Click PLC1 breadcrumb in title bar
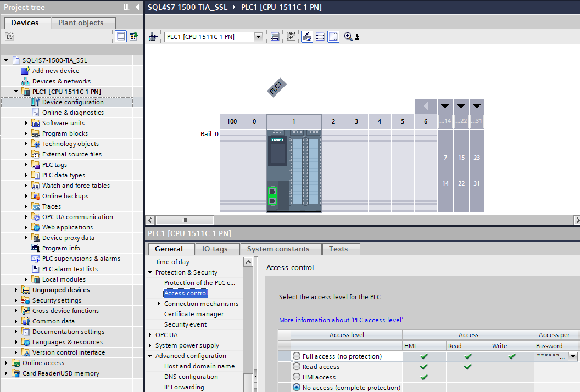This screenshot has width=580, height=392. [281, 7]
